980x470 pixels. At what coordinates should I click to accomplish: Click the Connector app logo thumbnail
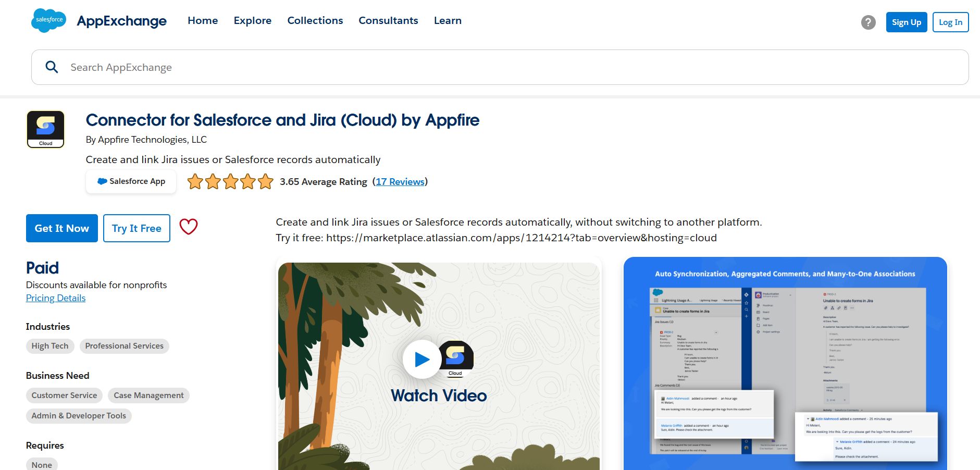point(45,129)
